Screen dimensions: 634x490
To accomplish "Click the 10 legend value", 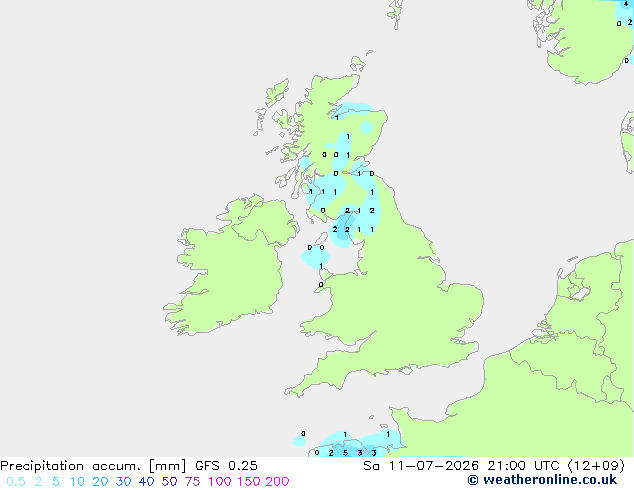I will (x=77, y=482).
